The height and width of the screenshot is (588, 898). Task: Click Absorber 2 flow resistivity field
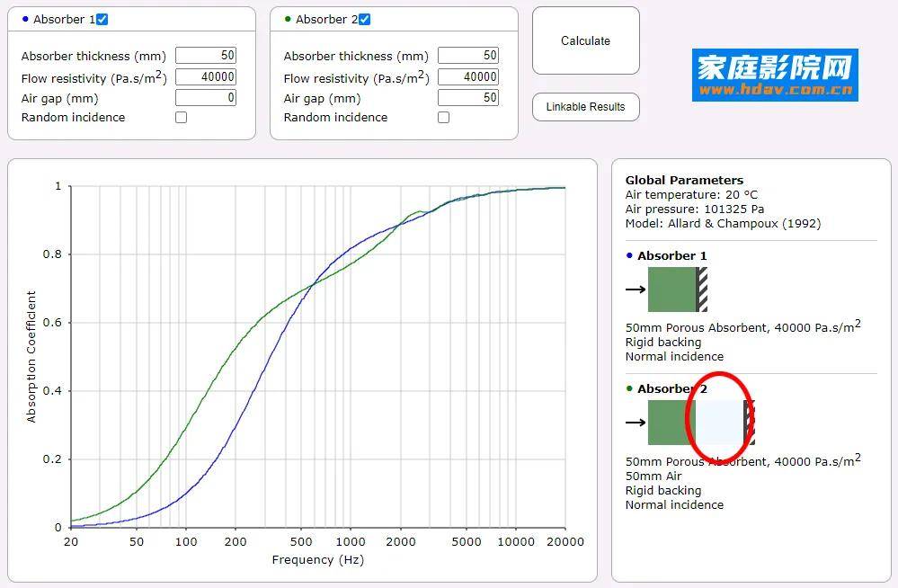click(468, 77)
